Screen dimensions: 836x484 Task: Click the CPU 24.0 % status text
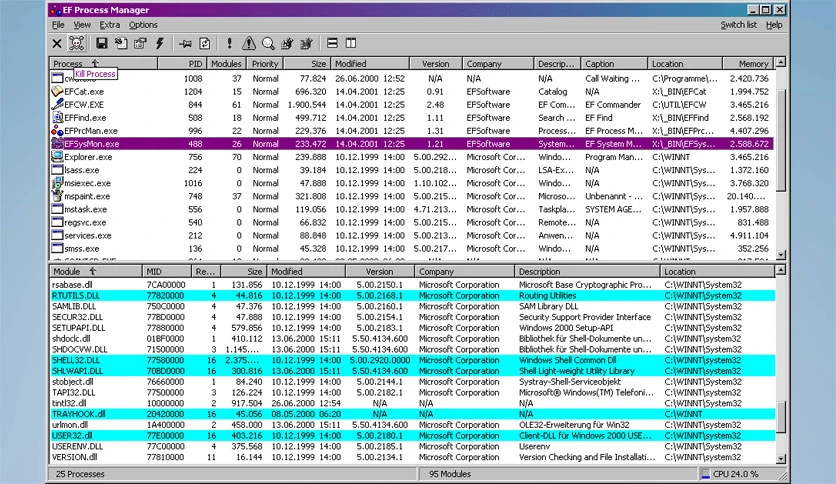click(x=735, y=474)
